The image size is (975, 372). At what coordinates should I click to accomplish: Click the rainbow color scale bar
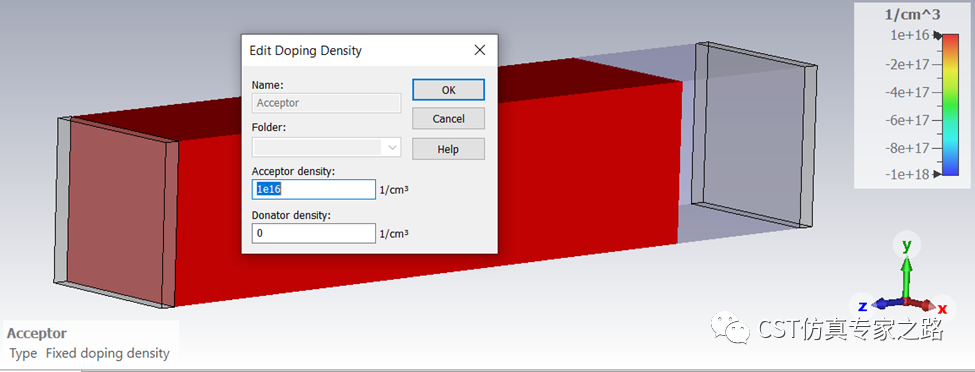click(x=951, y=105)
